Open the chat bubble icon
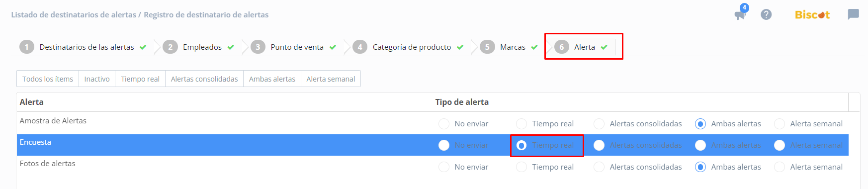 coord(853,14)
